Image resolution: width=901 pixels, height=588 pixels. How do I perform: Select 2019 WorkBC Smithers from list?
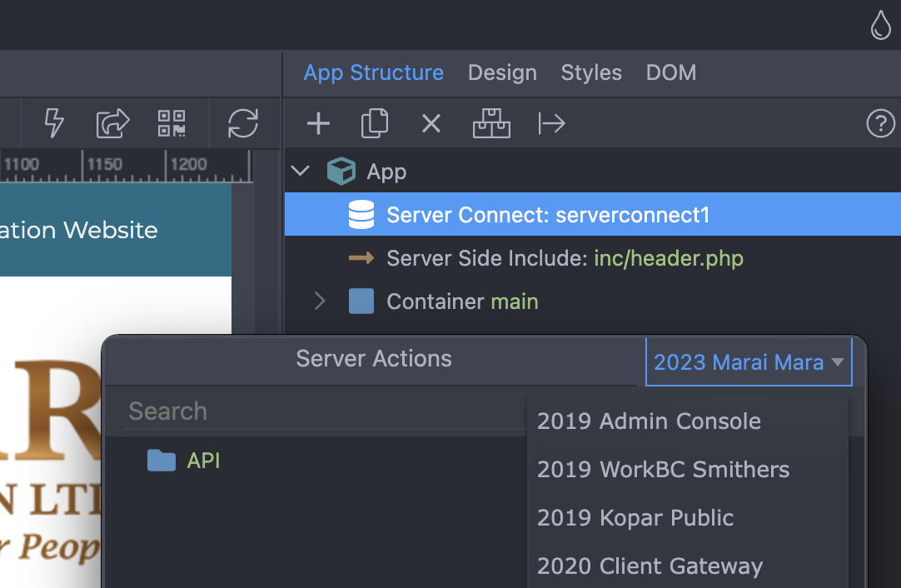663,469
